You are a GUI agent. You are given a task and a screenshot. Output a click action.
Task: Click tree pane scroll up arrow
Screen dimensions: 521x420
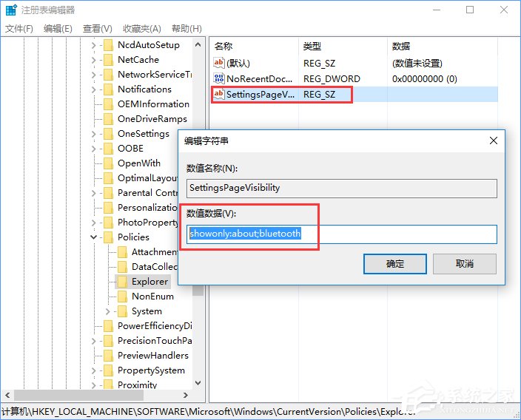(x=198, y=44)
